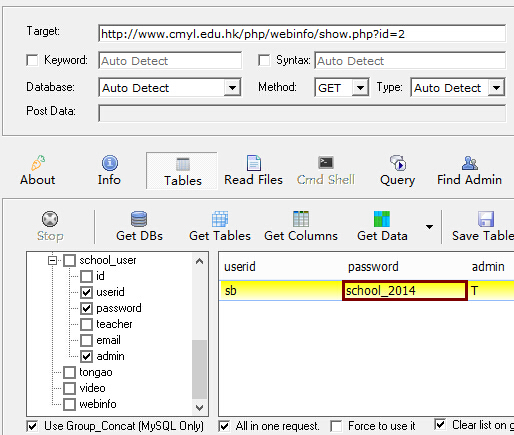Toggle the Syntax checkbox
Screen dimensions: 514x435
264,60
